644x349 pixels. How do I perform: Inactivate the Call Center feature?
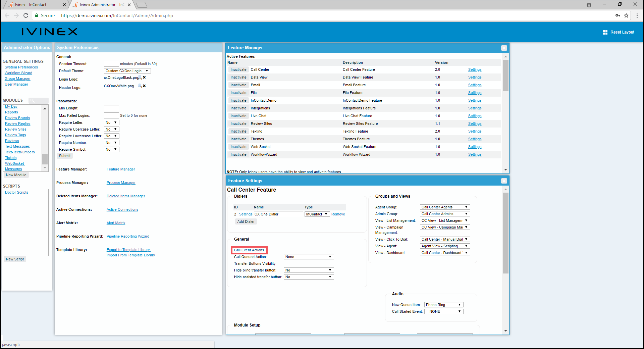[238, 69]
